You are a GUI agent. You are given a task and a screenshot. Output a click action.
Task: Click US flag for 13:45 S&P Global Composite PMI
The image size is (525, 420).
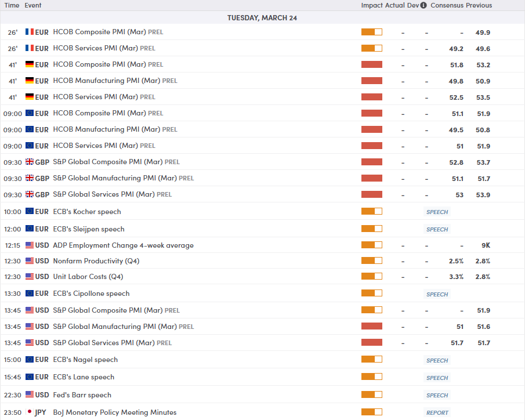tap(30, 310)
